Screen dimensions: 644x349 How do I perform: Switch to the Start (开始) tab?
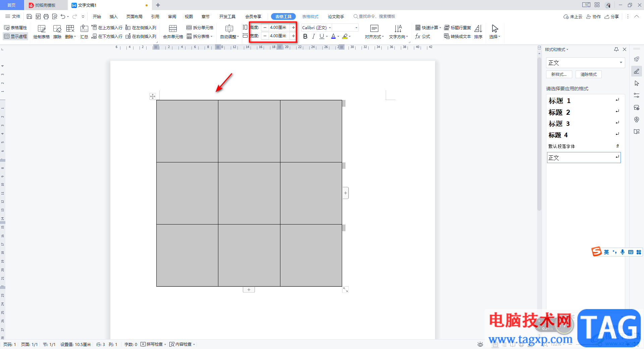pos(97,16)
